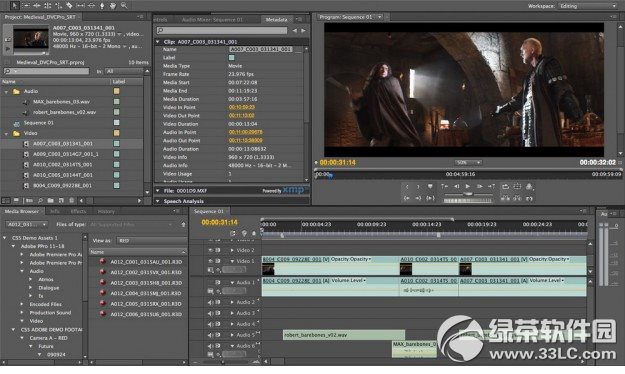Switch to the History tab
The height and width of the screenshot is (374, 625).
pos(106,211)
